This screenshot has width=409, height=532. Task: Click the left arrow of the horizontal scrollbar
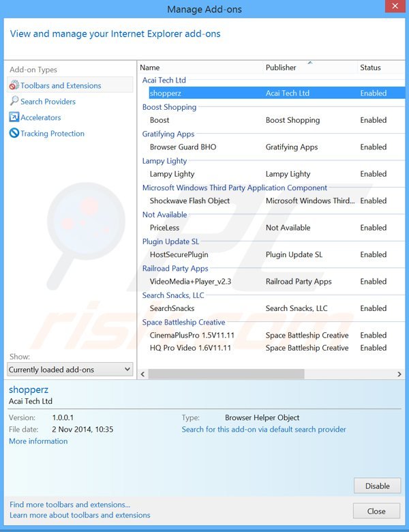tap(142, 374)
